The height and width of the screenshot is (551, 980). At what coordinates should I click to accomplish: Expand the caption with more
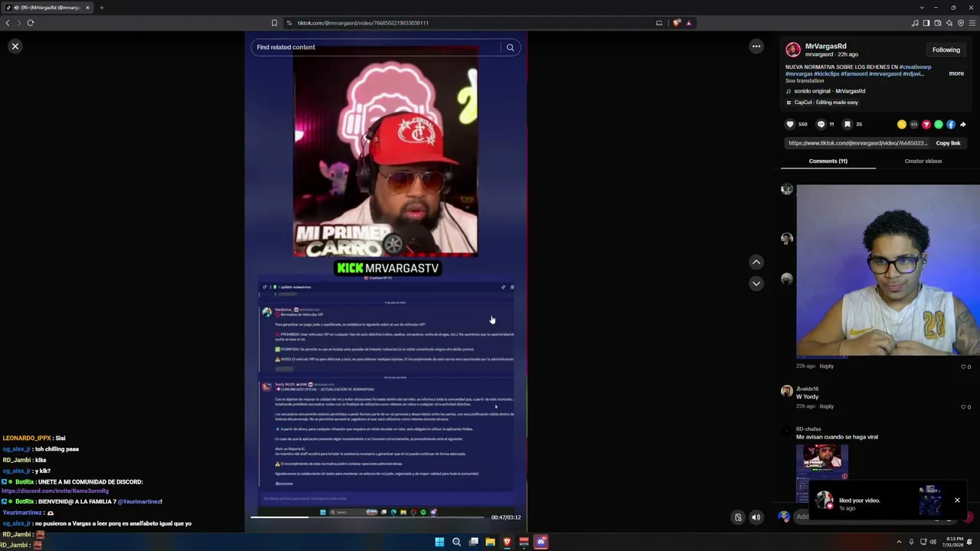pyautogui.click(x=956, y=73)
